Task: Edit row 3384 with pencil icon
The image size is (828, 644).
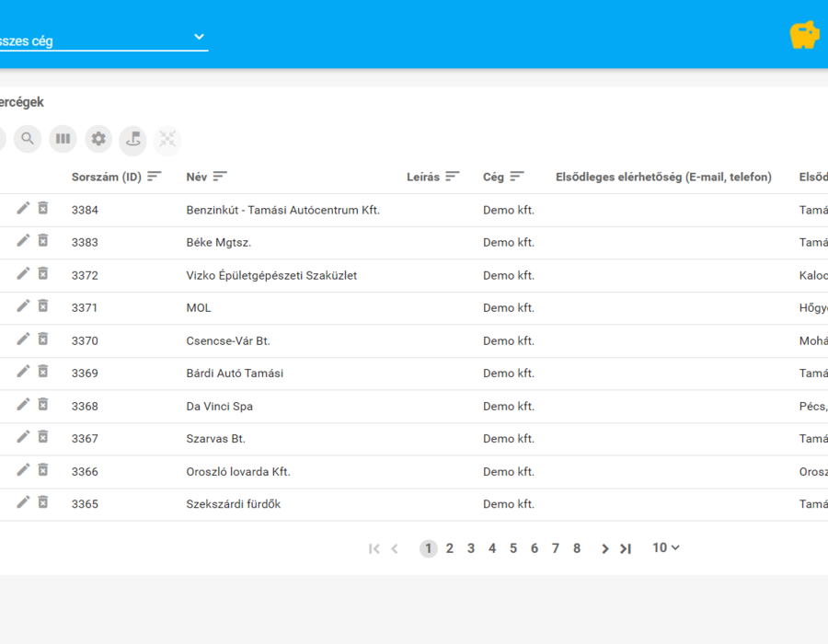Action: point(23,209)
